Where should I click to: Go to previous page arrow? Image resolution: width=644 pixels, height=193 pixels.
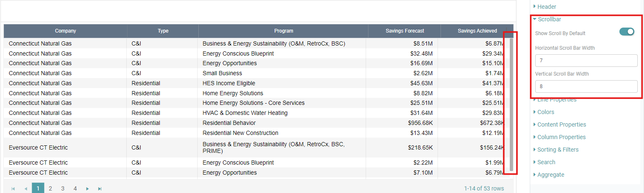coord(26,189)
